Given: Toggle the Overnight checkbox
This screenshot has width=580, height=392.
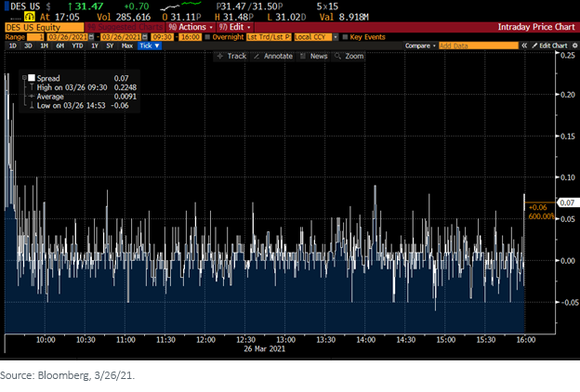Looking at the screenshot, I should tap(207, 37).
